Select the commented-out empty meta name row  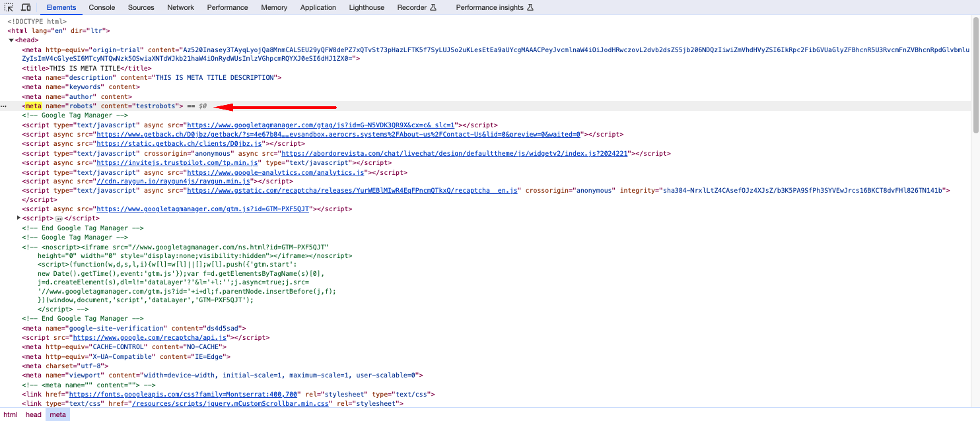(88, 384)
